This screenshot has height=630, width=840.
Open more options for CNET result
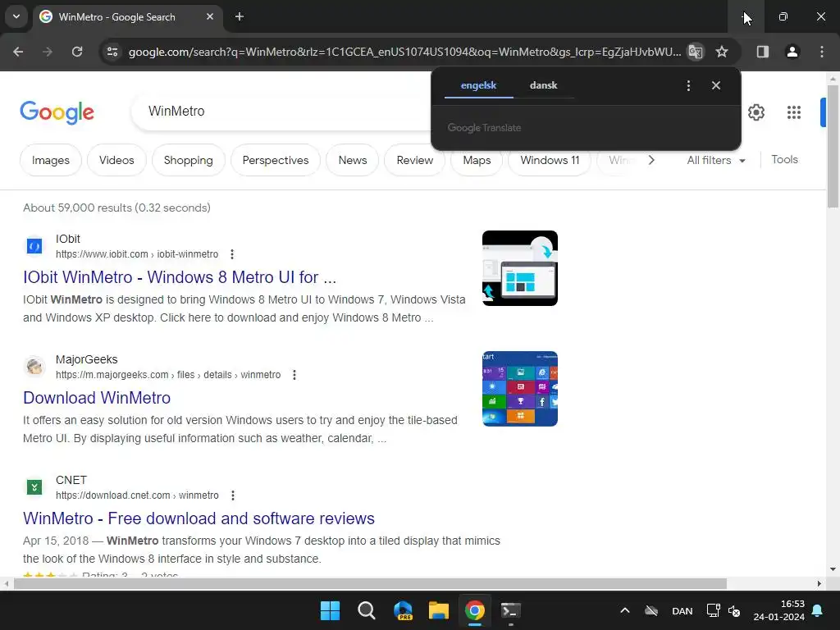click(232, 495)
